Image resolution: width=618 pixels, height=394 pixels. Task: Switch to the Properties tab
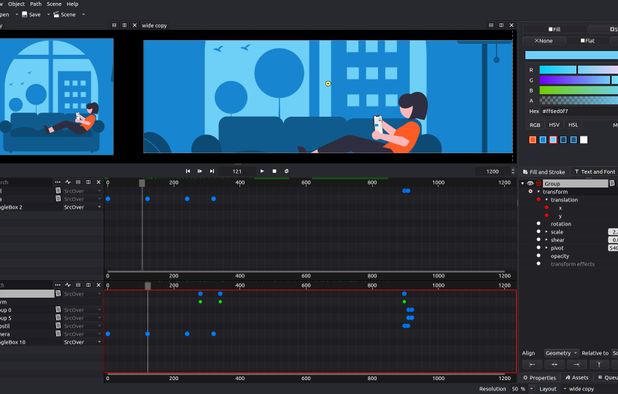pos(539,378)
